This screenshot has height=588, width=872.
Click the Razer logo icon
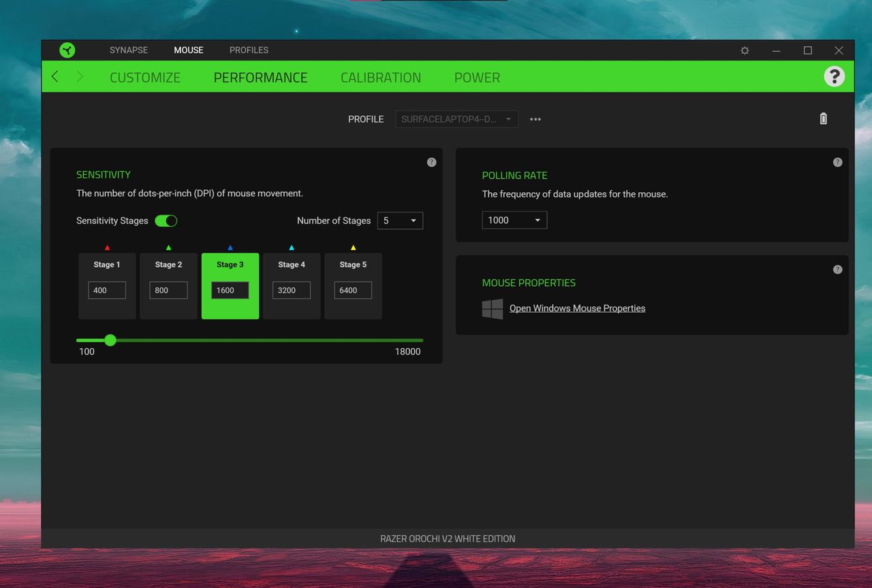coord(67,50)
